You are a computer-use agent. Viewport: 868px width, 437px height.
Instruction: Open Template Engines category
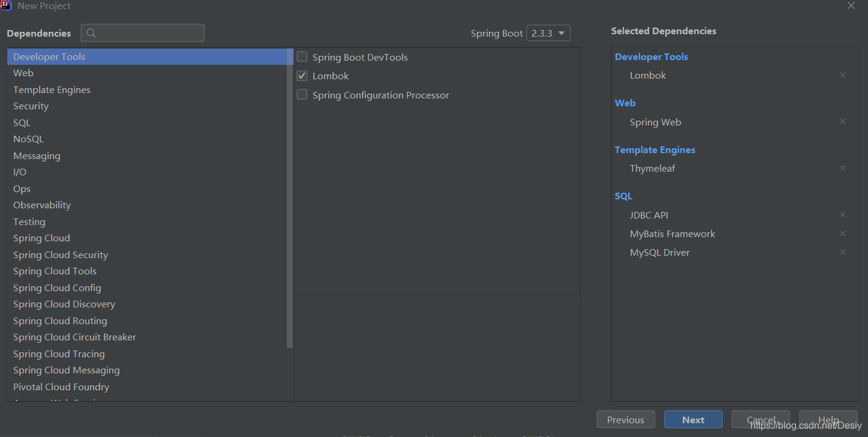tap(147, 89)
